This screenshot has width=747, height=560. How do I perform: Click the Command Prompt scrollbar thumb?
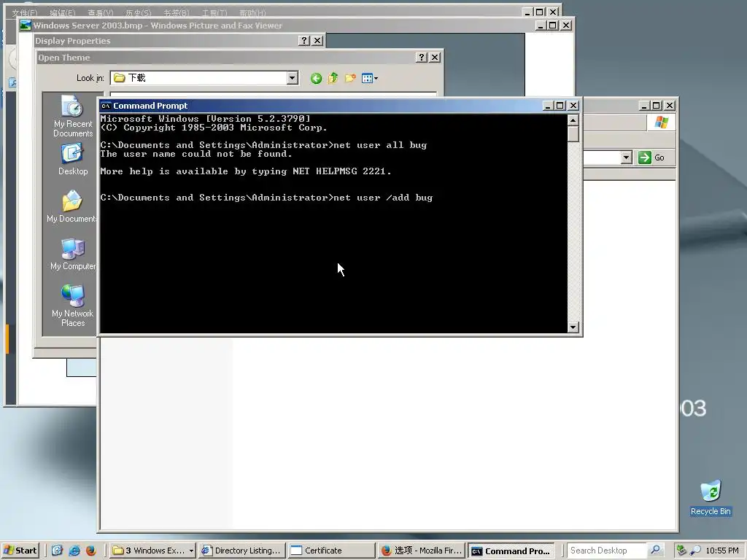[x=573, y=134]
